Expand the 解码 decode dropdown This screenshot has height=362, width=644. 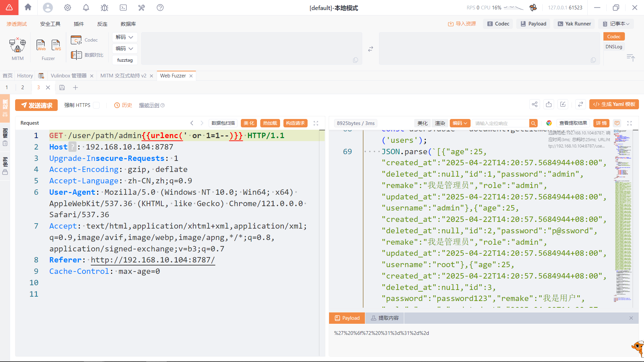tap(124, 37)
